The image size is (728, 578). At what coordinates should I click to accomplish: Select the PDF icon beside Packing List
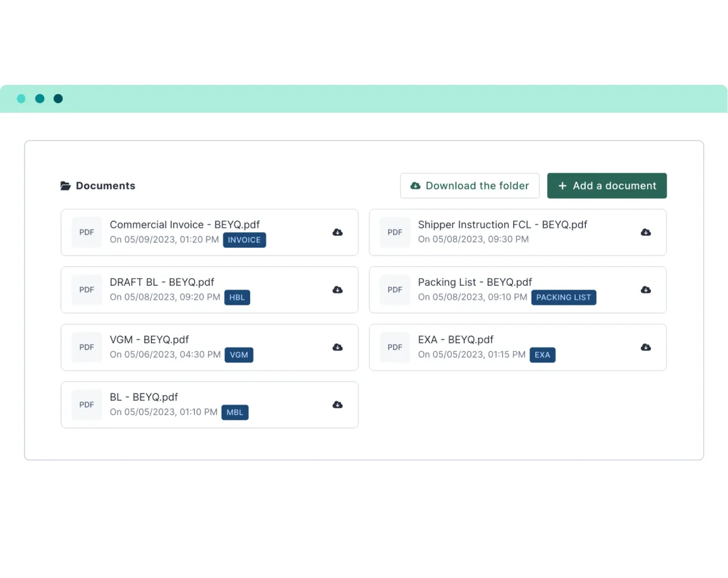(395, 290)
